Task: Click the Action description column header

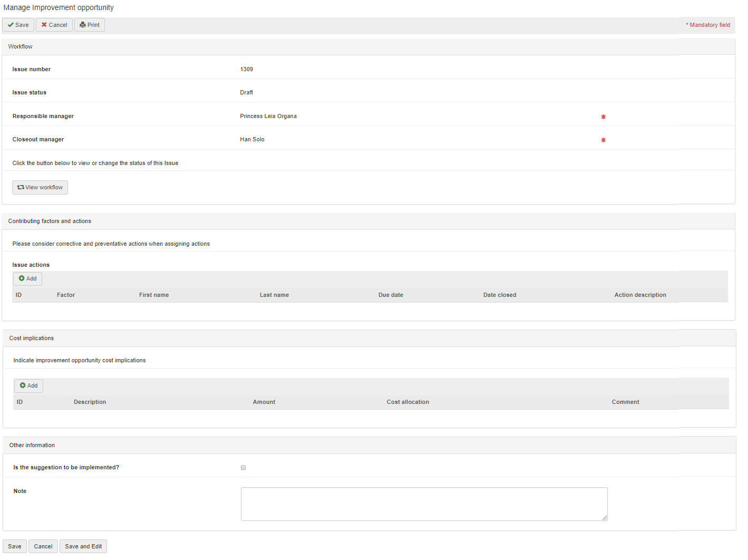Action: [x=640, y=295]
